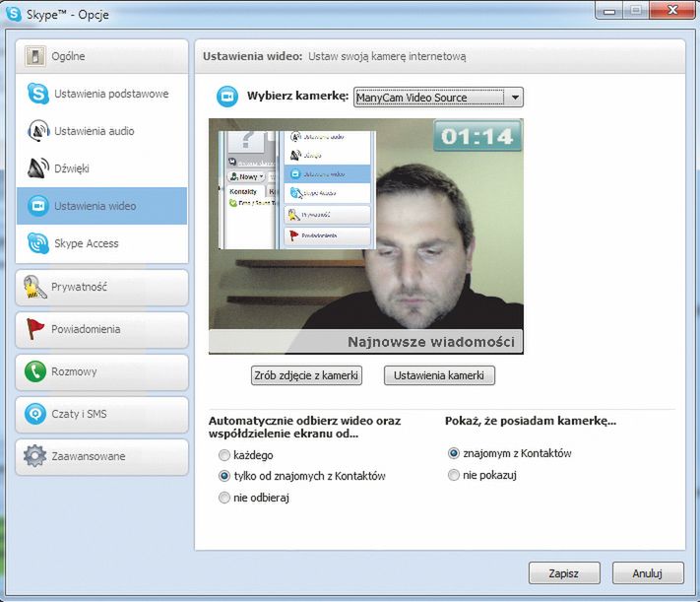Open the Ogólne section

101,56
